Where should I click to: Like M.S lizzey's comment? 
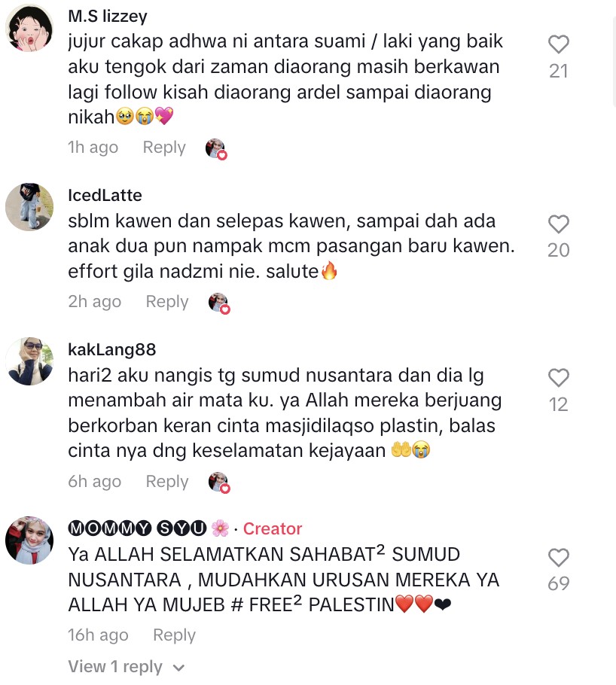tap(558, 44)
